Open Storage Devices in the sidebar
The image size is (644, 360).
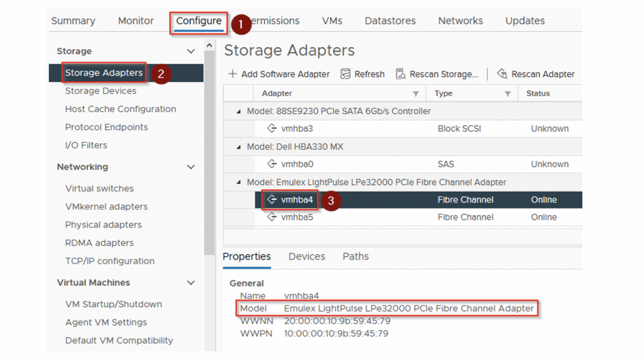pos(101,91)
